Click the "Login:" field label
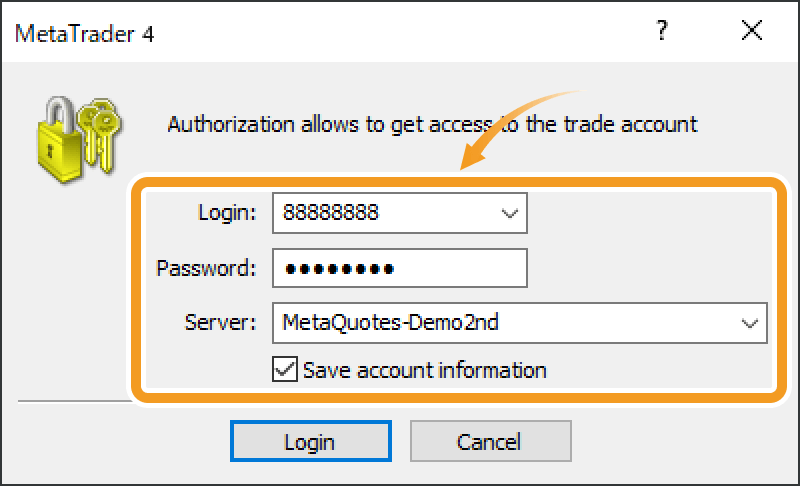 pyautogui.click(x=228, y=212)
